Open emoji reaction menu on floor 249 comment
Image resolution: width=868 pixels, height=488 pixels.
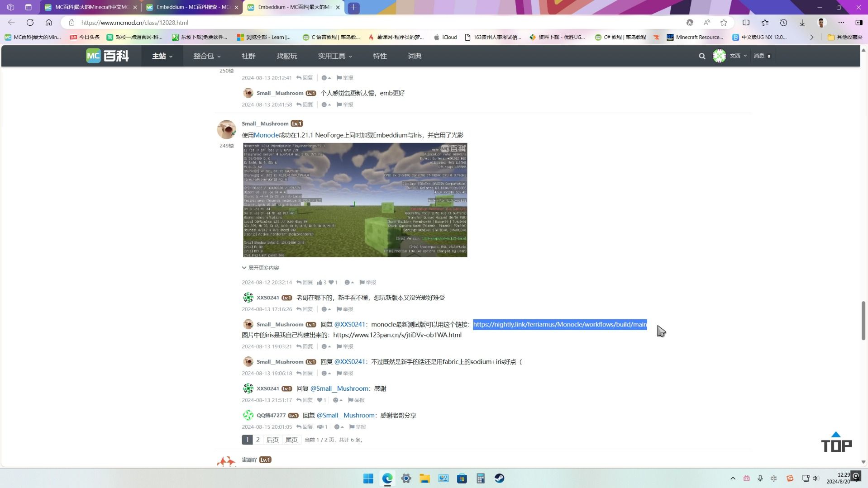349,282
